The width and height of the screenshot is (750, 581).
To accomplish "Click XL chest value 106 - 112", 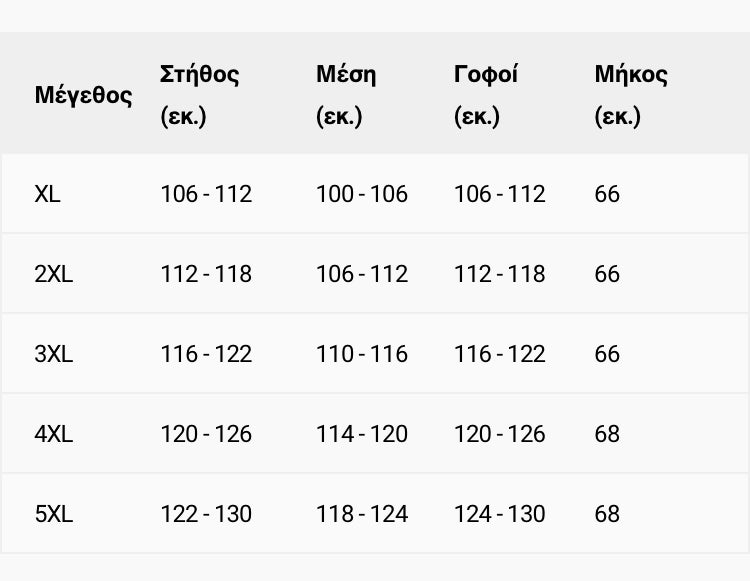I will [206, 194].
